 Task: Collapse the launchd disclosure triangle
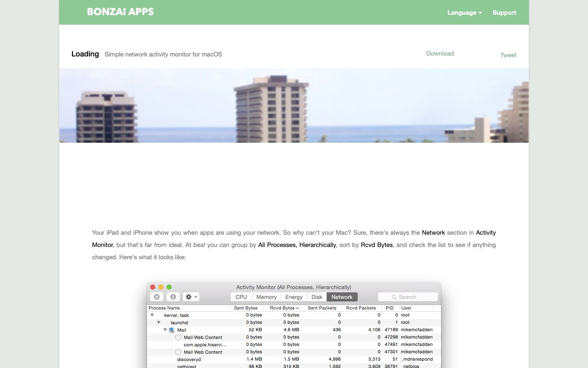click(158, 323)
